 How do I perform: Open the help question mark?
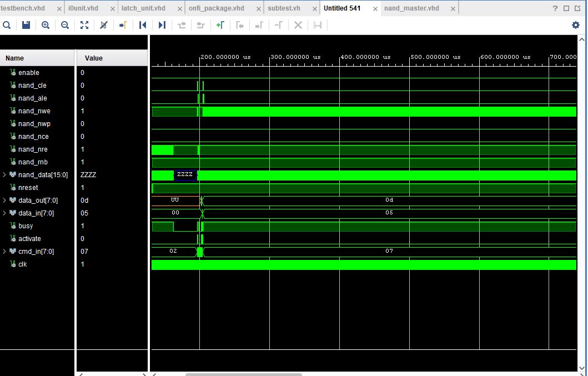pyautogui.click(x=555, y=8)
